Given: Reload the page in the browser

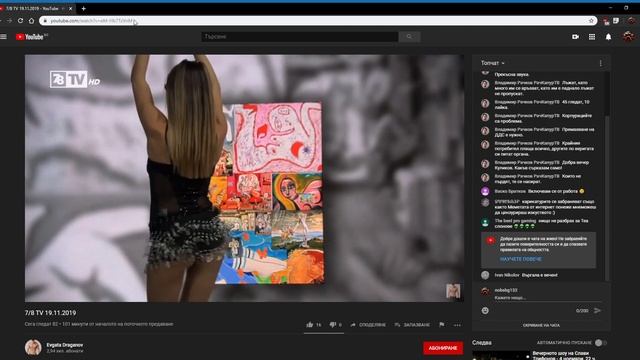Looking at the screenshot, I should coord(20,20).
